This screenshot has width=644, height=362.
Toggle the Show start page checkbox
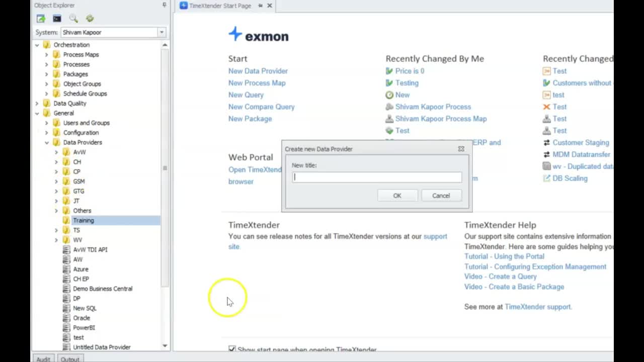click(232, 349)
